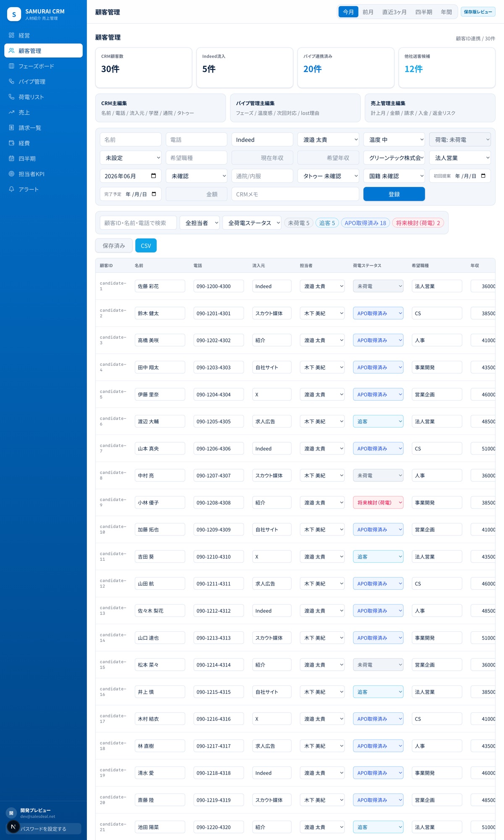Click phone field 090-1205-4305
504x840 pixels.
(x=218, y=421)
